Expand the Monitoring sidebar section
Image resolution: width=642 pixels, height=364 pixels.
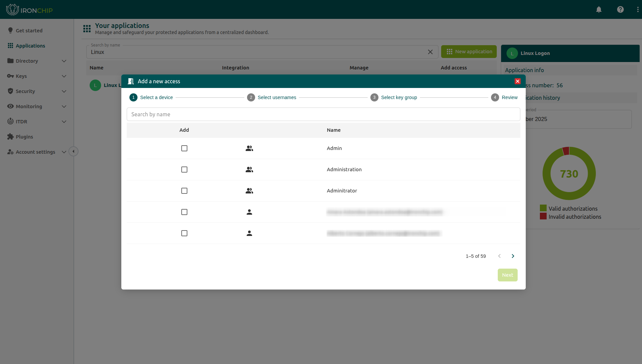(x=37, y=107)
